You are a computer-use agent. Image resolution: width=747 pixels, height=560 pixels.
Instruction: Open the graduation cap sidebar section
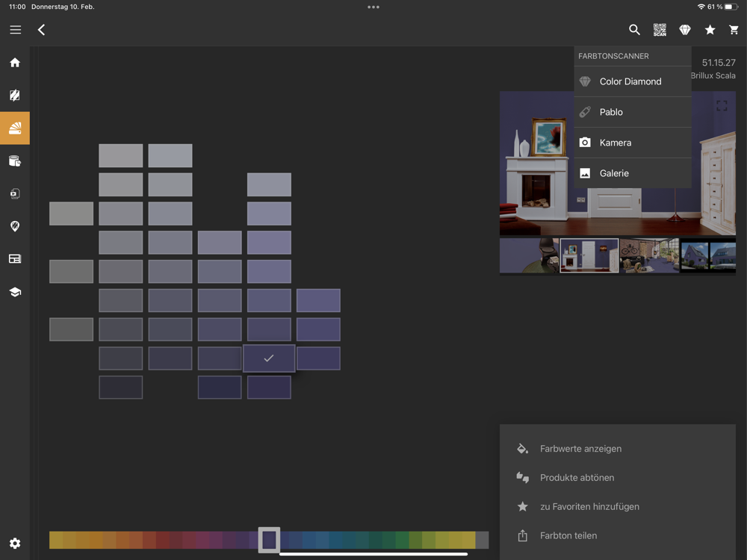tap(15, 292)
